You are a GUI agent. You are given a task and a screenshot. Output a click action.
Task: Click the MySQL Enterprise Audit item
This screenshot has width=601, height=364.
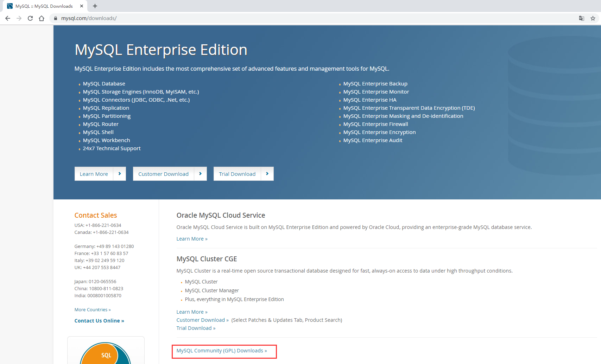373,140
